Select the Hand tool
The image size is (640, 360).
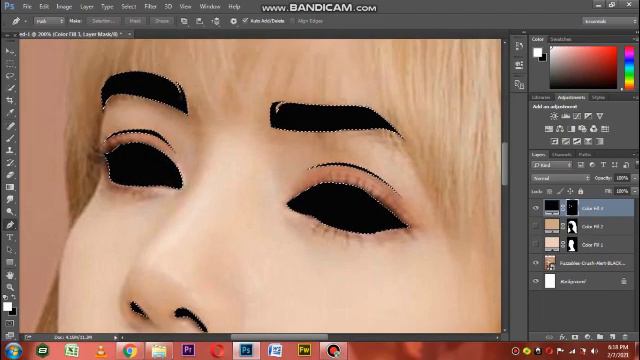point(10,275)
